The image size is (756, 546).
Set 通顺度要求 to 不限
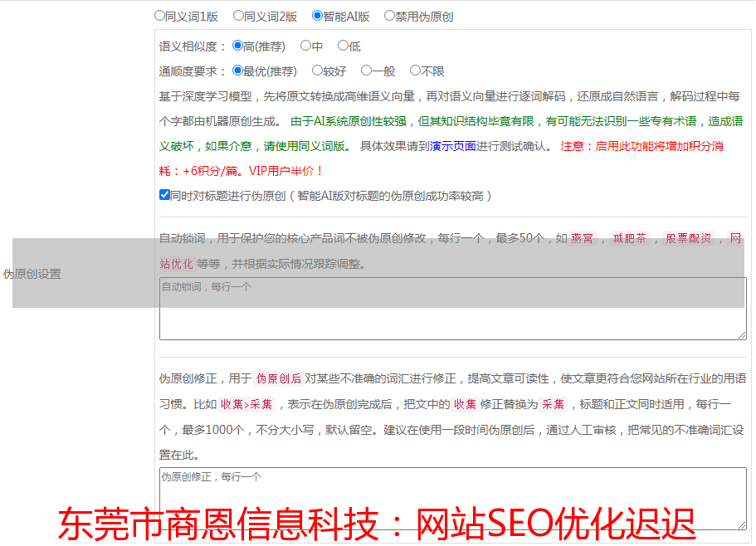coord(415,71)
